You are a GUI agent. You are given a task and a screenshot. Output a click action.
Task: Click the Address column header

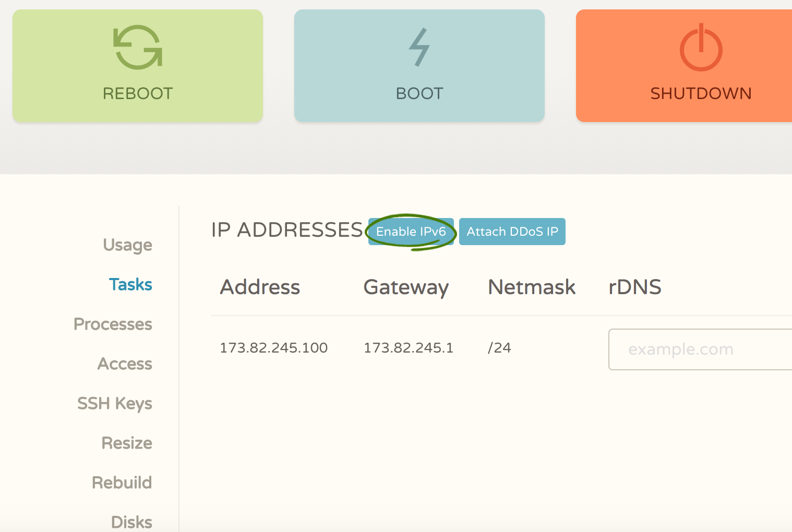click(260, 287)
